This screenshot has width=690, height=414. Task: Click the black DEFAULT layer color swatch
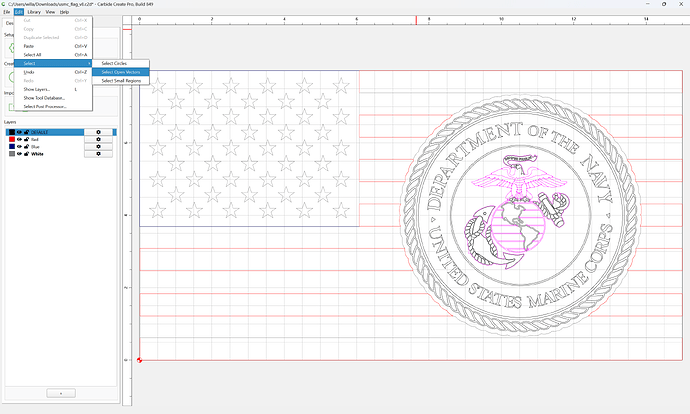(12, 132)
